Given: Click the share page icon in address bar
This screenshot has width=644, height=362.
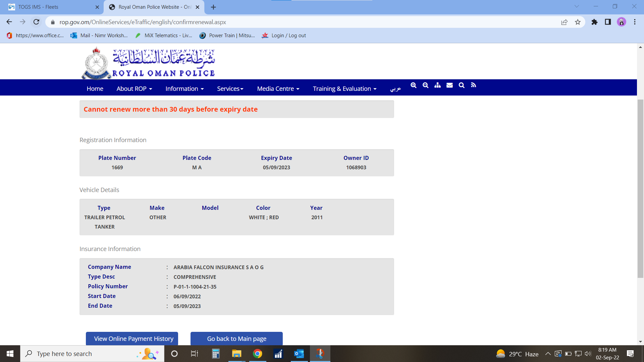Looking at the screenshot, I should 564,22.
